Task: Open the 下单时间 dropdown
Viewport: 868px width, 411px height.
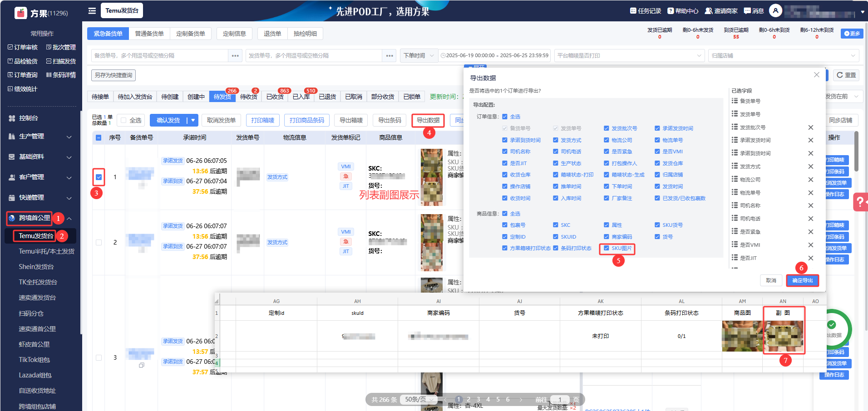Action: coord(419,56)
